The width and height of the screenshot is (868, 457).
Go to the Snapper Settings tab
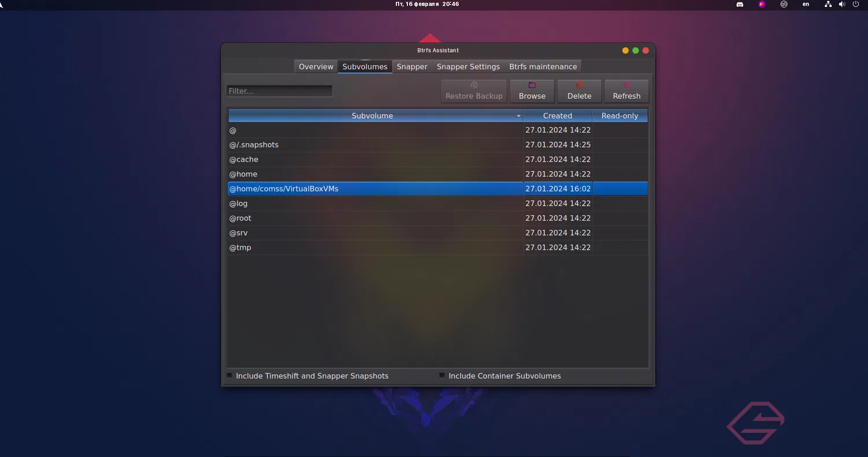(468, 67)
